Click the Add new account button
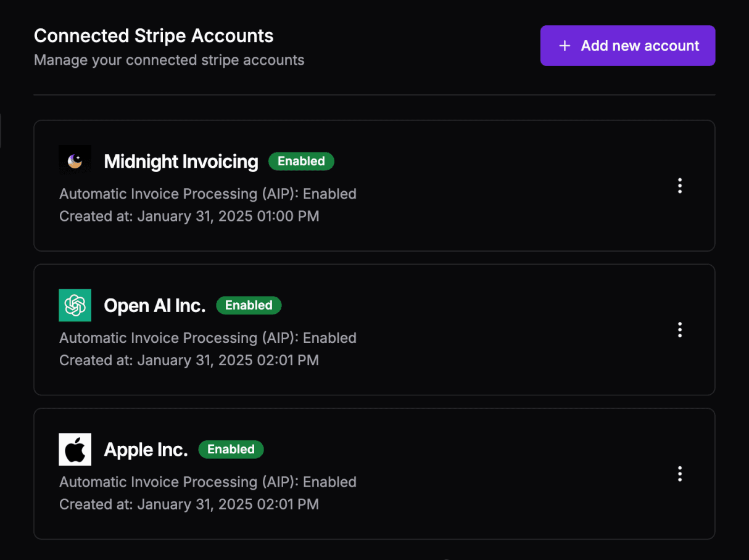The width and height of the screenshot is (749, 560). (x=627, y=46)
